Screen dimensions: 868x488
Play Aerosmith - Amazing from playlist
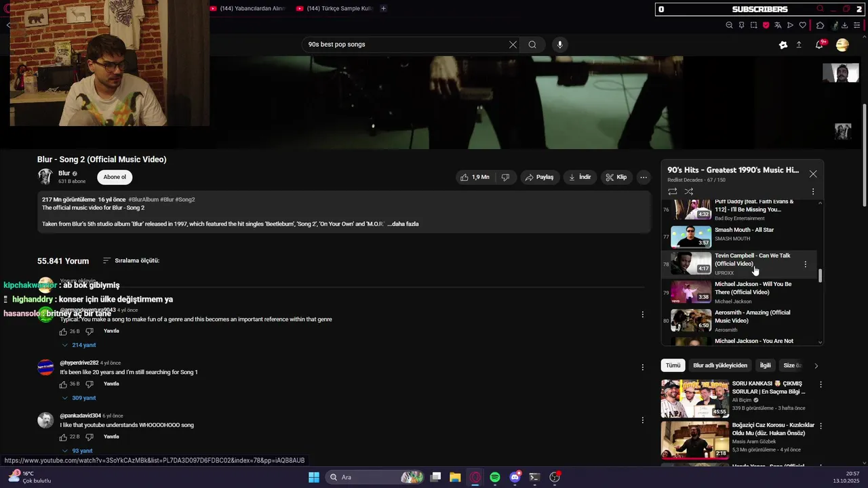click(739, 321)
